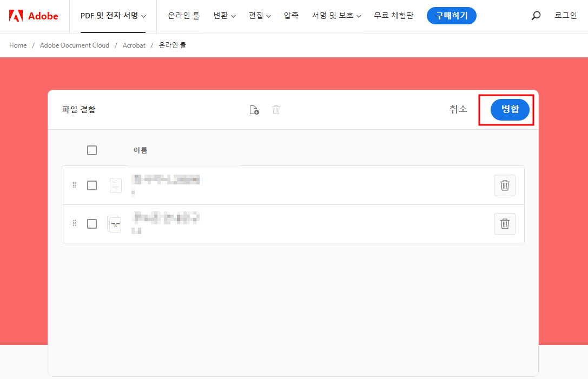Image resolution: width=588 pixels, height=379 pixels.
Task: Select the 온라인 툴 menu item
Action: point(183,16)
